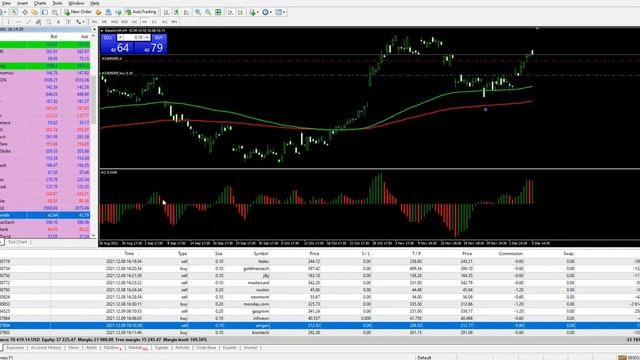Select the gazprom trade row

click(320, 311)
